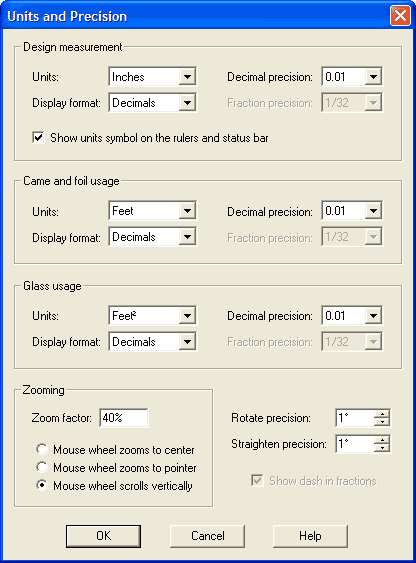The width and height of the screenshot is (416, 563).
Task: Select Mouse wheel scrolls vertically option
Action: 42,485
